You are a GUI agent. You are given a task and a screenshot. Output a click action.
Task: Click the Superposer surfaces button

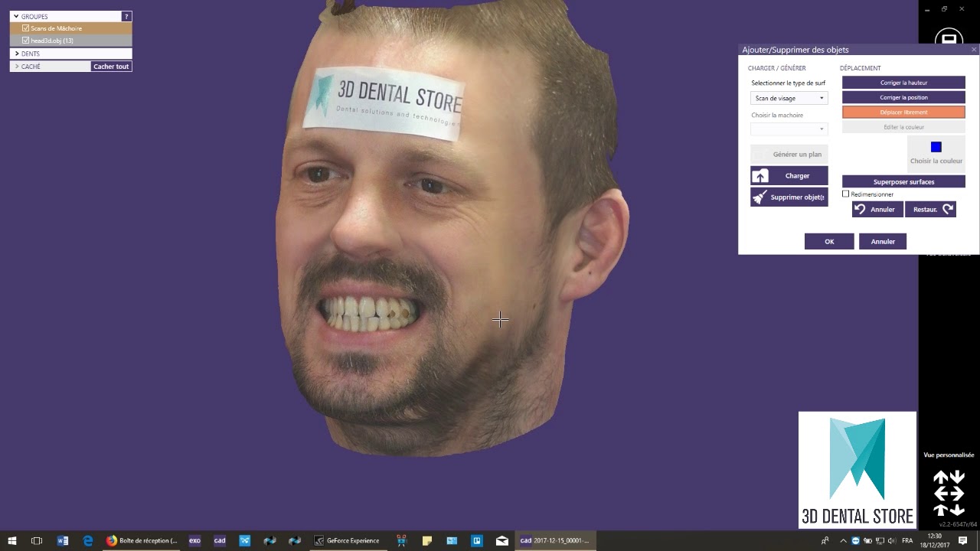(903, 182)
